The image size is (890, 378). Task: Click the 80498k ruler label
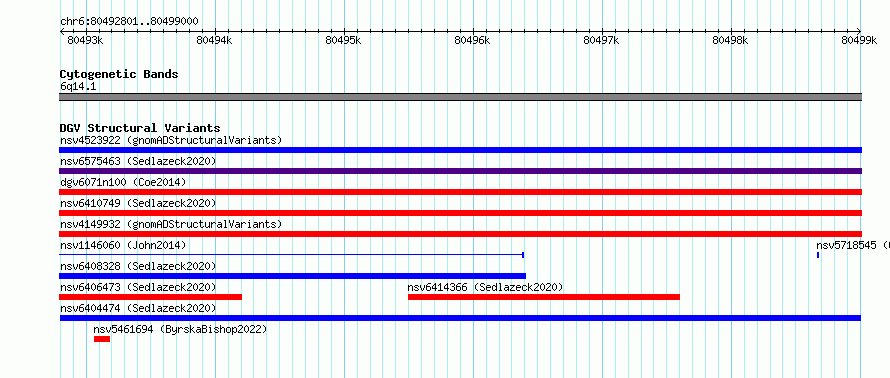tap(730, 39)
